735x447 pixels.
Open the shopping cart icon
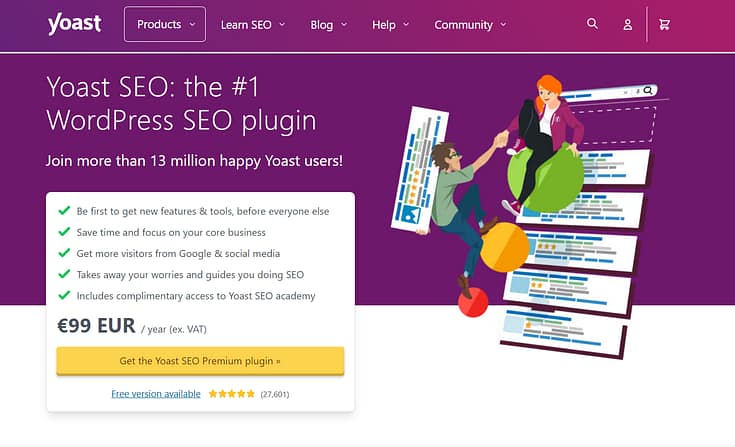tap(664, 24)
